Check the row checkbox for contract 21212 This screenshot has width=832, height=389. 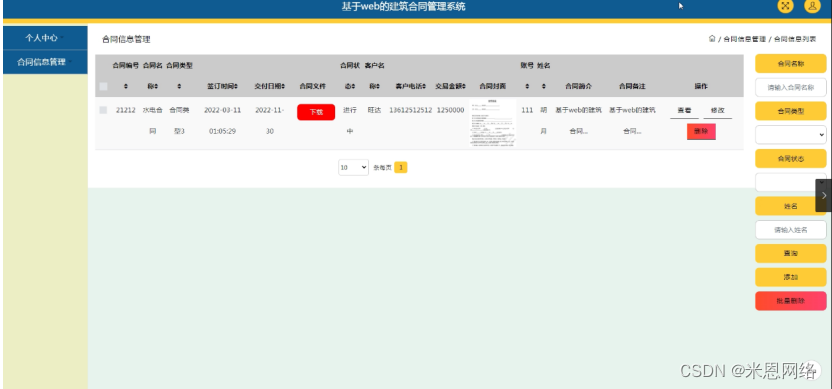click(103, 110)
